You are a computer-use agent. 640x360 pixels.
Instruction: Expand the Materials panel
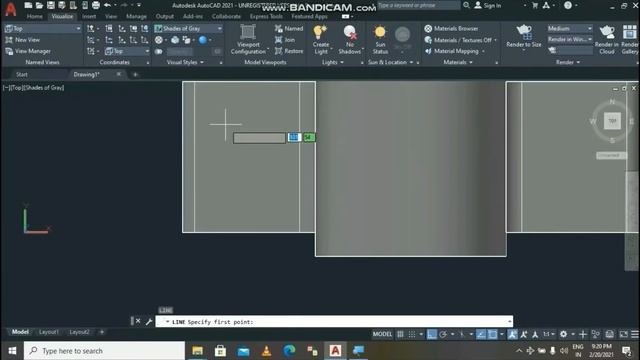[x=458, y=62]
